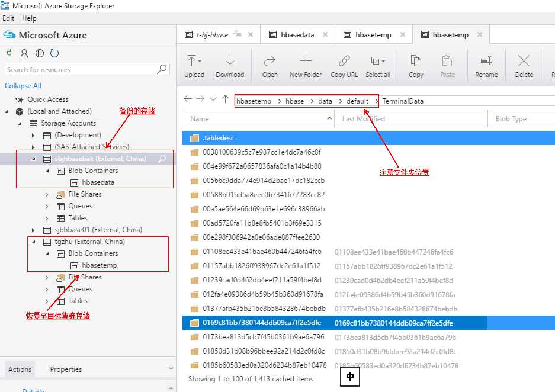Image resolution: width=555 pixels, height=392 pixels.
Task: Click the Download toolbar icon
Action: 230,61
